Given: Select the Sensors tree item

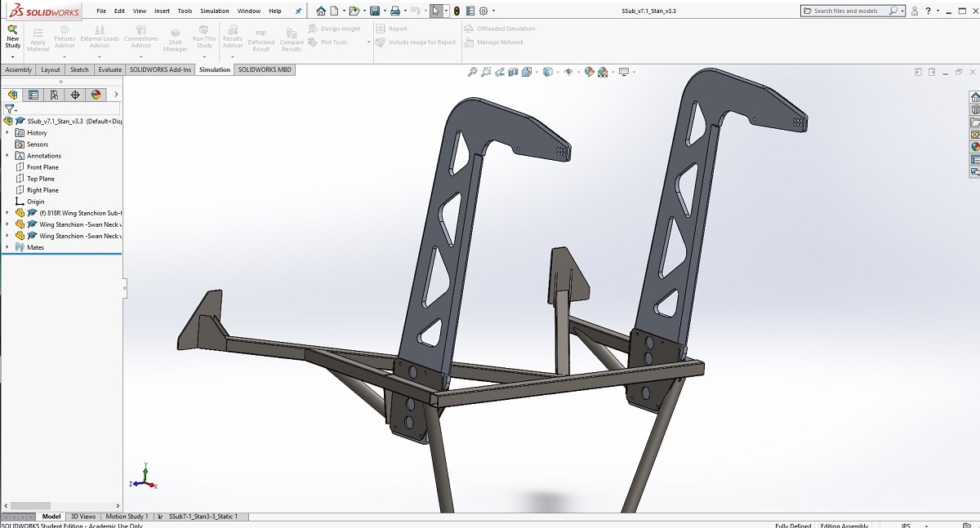Looking at the screenshot, I should click(x=37, y=144).
